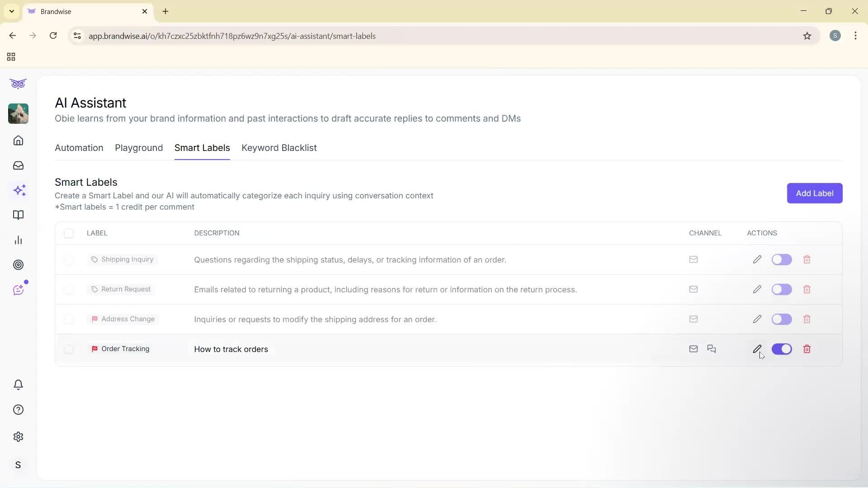The width and height of the screenshot is (868, 488).
Task: Open the Home icon in the sidebar
Action: pyautogui.click(x=18, y=141)
